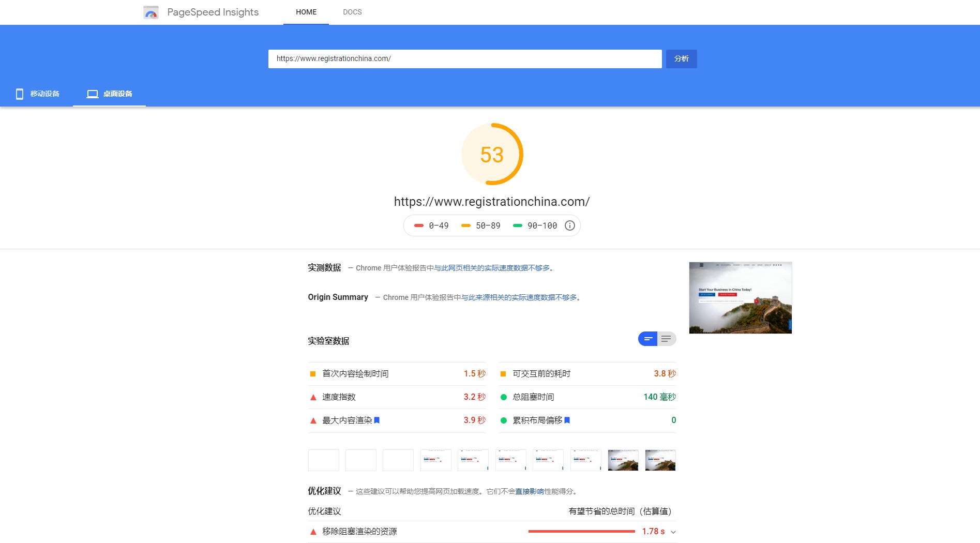This screenshot has height=543, width=980.
Task: Click the green 90–100 legend swatch
Action: click(517, 225)
